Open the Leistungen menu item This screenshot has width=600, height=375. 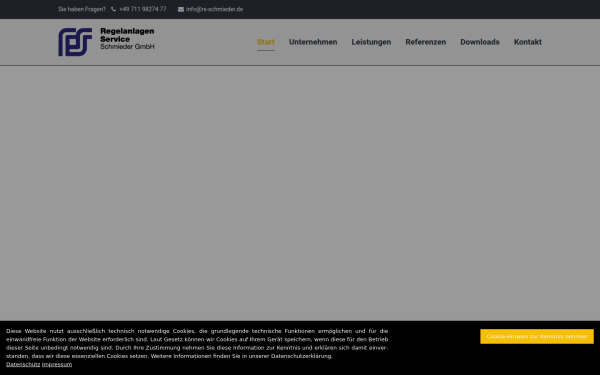[x=371, y=42]
